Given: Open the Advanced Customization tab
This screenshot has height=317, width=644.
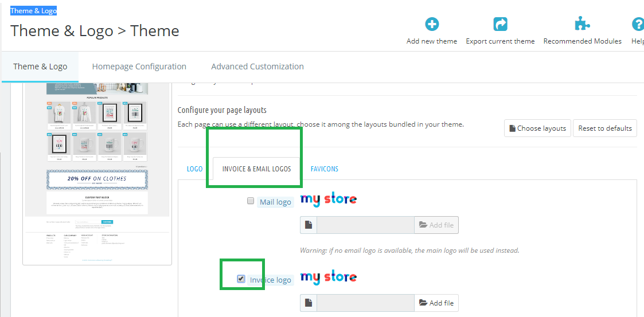Looking at the screenshot, I should (257, 66).
